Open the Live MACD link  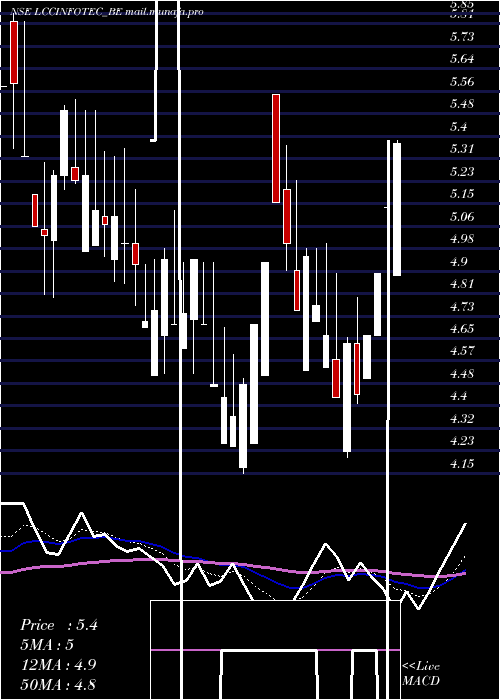pos(421,674)
